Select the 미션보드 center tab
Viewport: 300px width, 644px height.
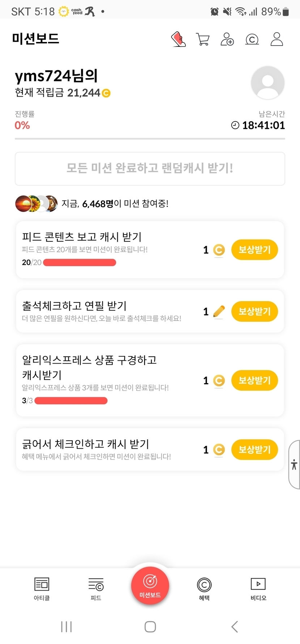[150, 585]
